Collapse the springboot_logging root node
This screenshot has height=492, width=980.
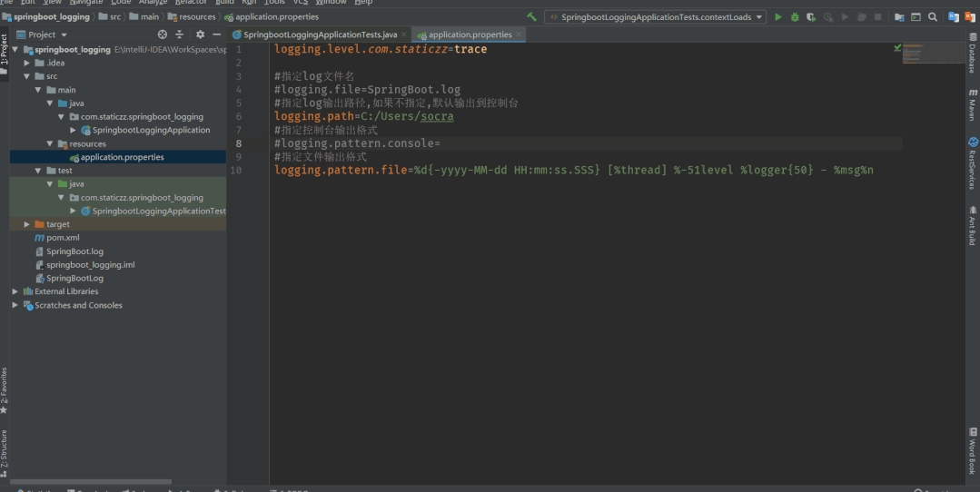pyautogui.click(x=15, y=49)
